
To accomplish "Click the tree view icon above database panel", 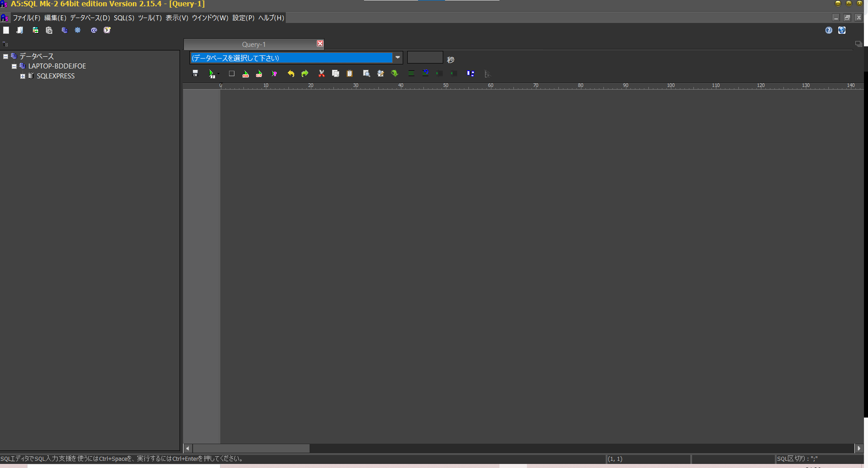I will pyautogui.click(x=5, y=44).
